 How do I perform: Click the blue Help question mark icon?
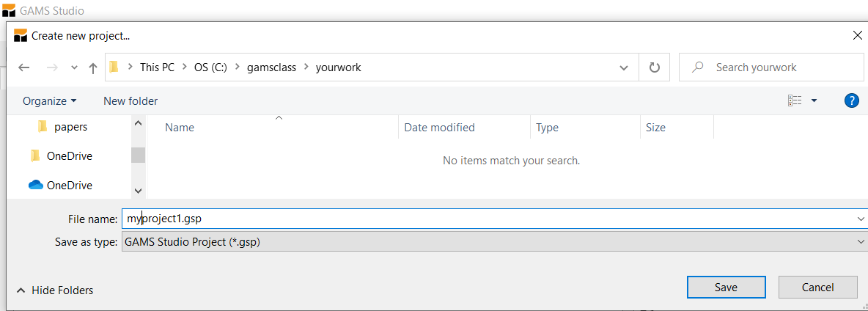click(x=851, y=100)
